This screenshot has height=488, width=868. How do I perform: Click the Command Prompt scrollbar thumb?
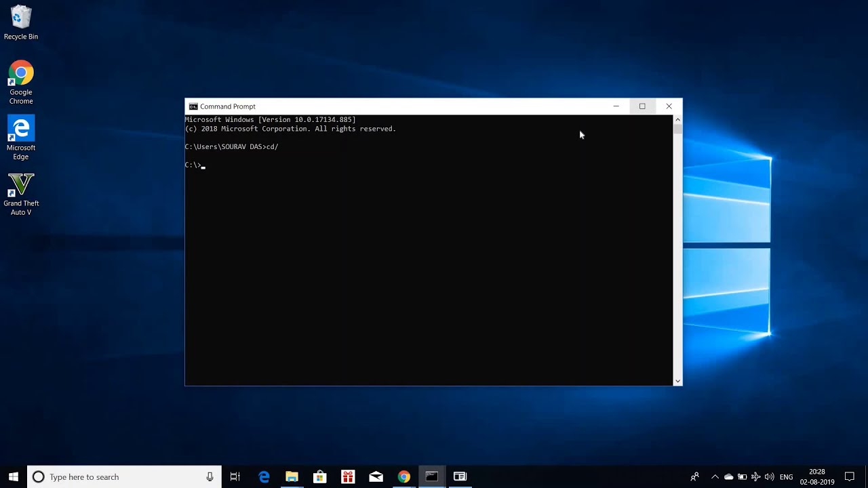(677, 129)
